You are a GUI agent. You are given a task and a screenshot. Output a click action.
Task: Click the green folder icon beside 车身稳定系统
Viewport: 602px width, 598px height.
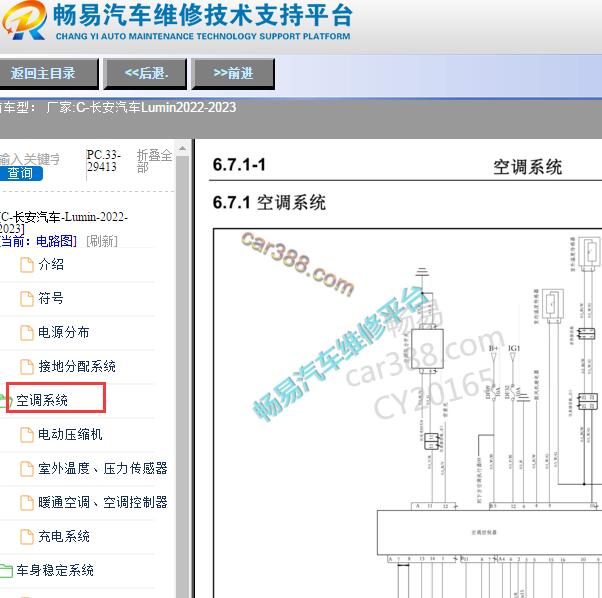click(6, 571)
